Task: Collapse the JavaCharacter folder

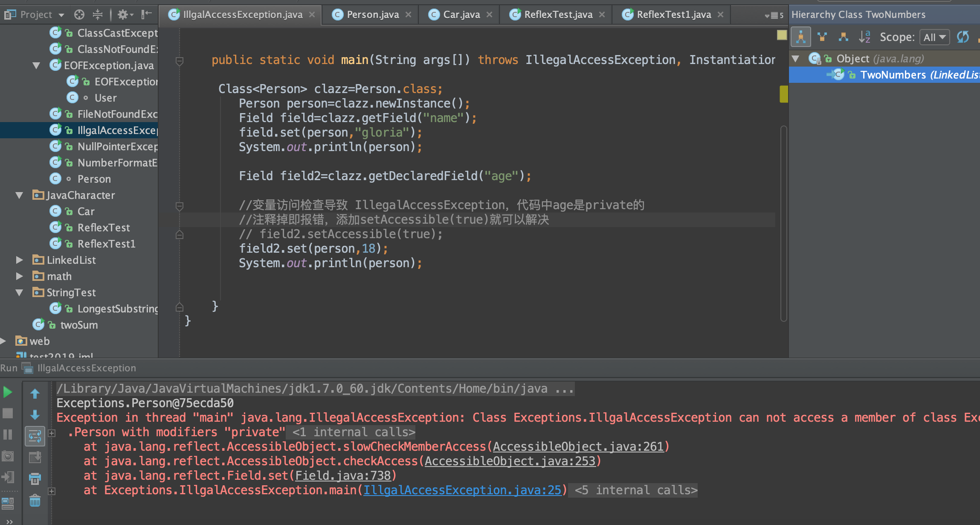Action: [x=19, y=195]
